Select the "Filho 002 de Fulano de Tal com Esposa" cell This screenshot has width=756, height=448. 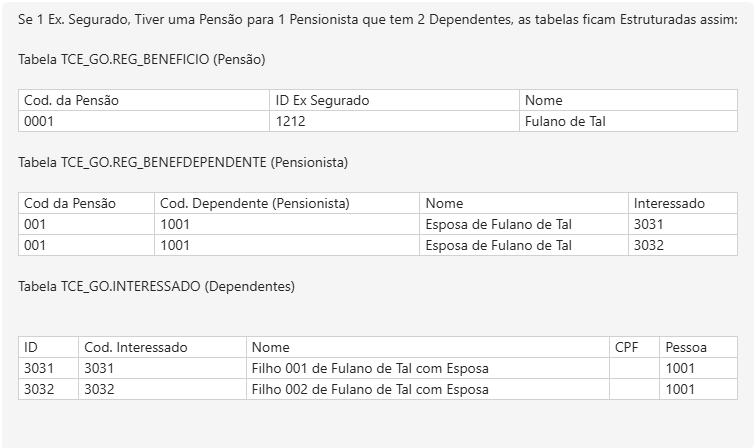(370, 389)
